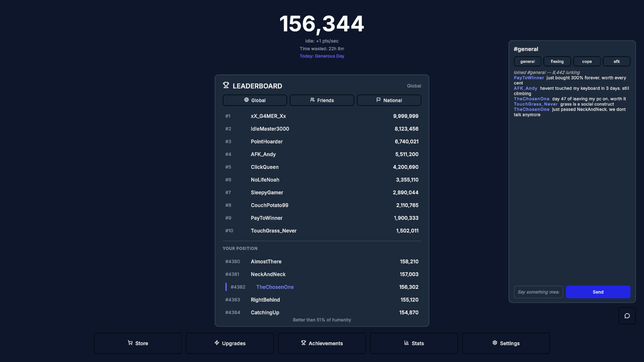644x362 pixels.
Task: Click 'Better than 51% of humanity' text
Action: pyautogui.click(x=322, y=320)
